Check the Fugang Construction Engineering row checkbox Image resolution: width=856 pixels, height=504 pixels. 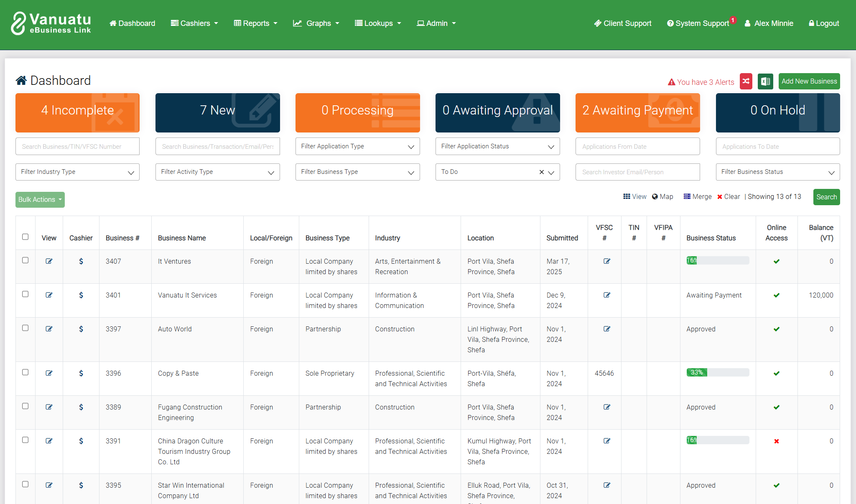click(25, 406)
